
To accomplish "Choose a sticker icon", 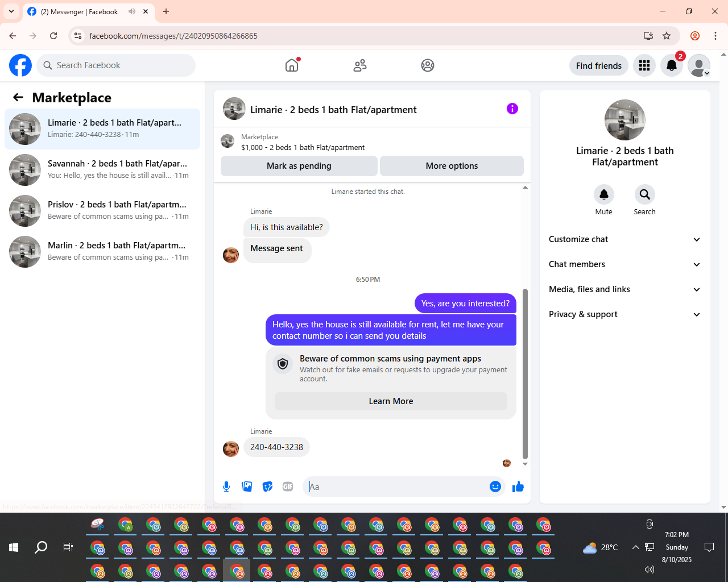I will pos(267,487).
